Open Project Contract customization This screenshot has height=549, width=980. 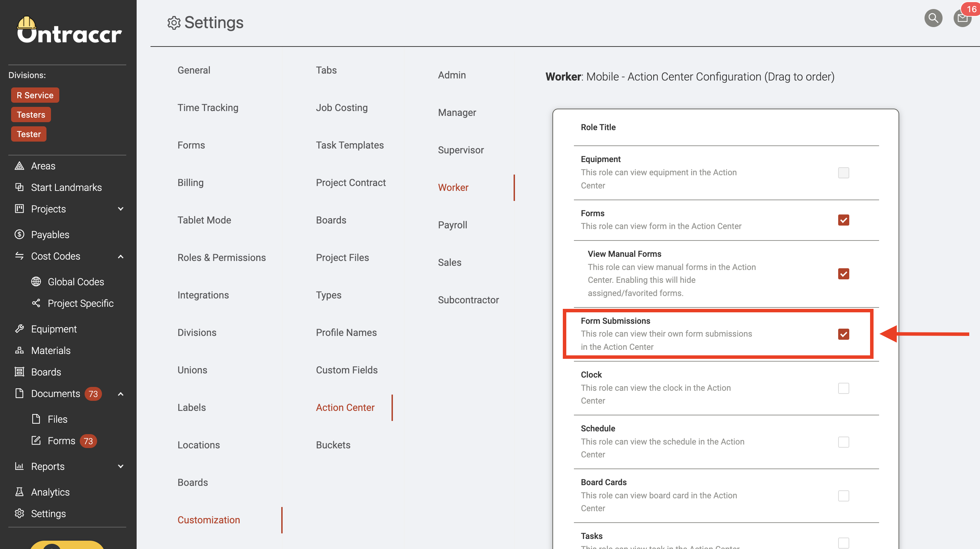tap(351, 183)
